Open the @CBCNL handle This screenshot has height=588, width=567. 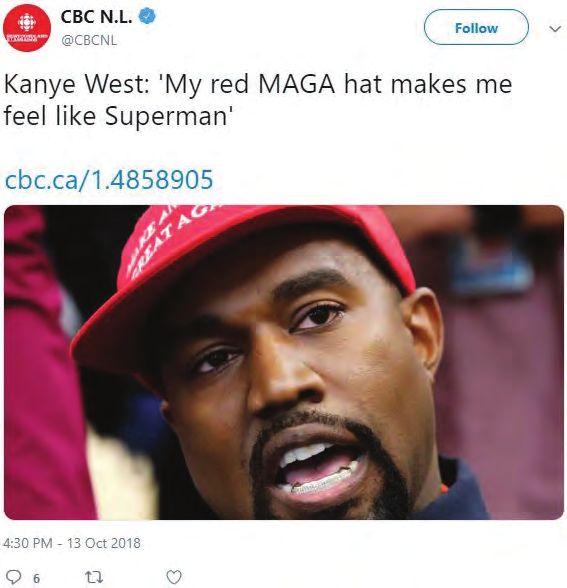click(x=89, y=40)
